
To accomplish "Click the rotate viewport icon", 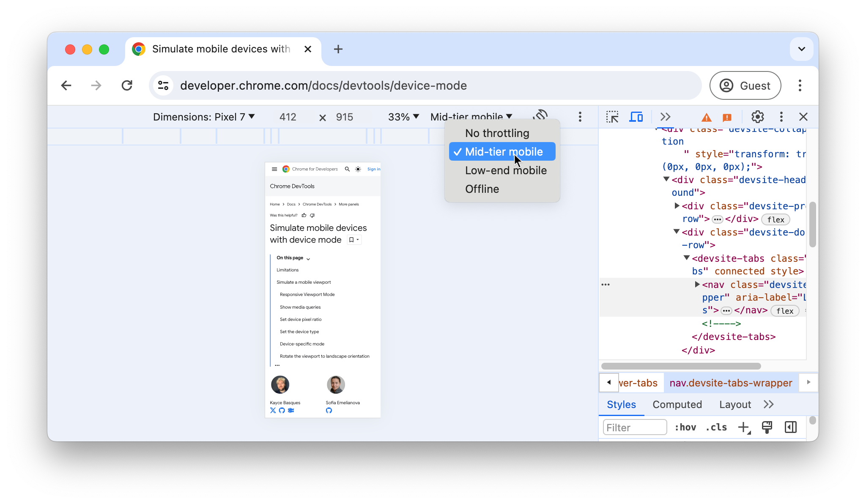I will pos(540,116).
